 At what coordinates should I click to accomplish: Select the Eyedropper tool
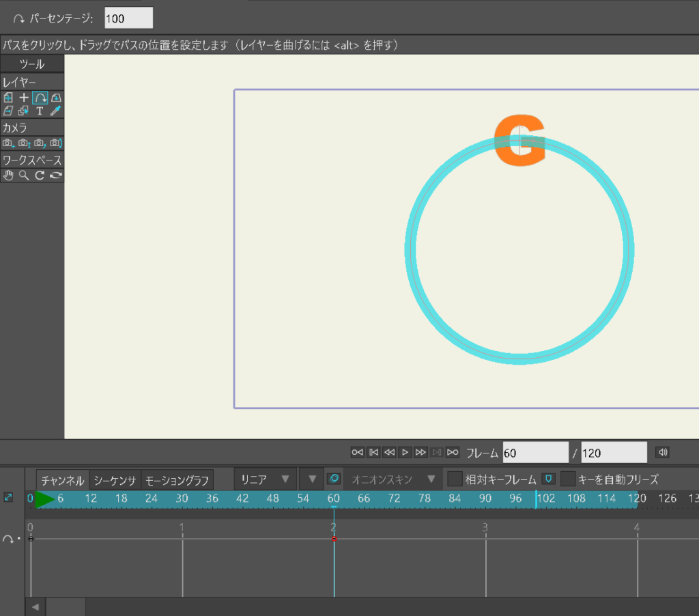pos(56,111)
